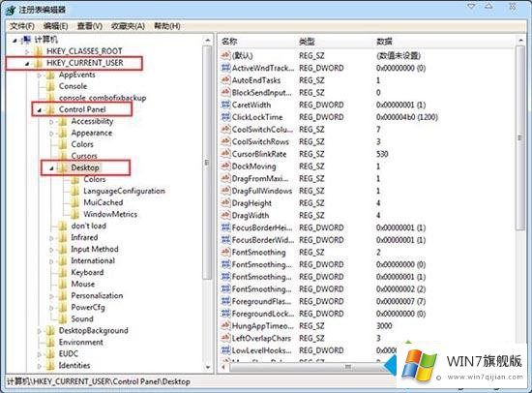The image size is (532, 393).
Task: Click the Keyboard folder icon
Action: point(63,272)
